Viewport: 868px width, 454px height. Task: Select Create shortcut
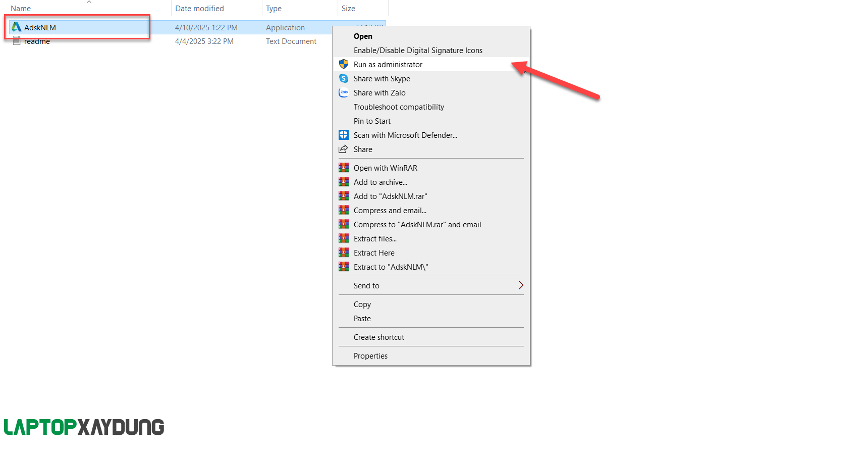coord(431,337)
